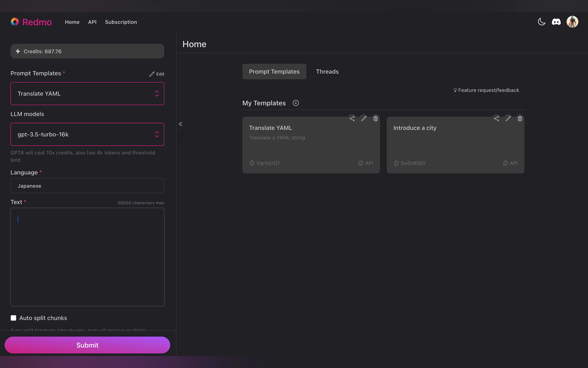Delete the Translate YAML template

point(375,118)
